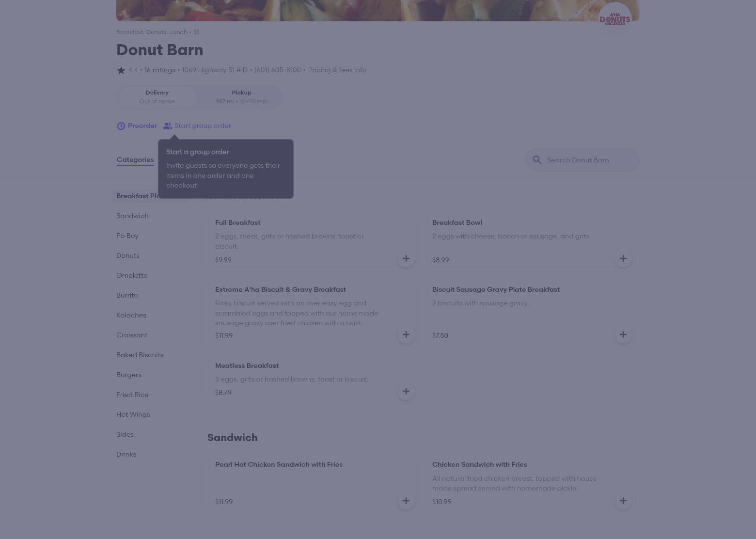Screen dimensions: 756x539
Task: Click the address 1069 Highway 51 # D
Action: pos(215,70)
